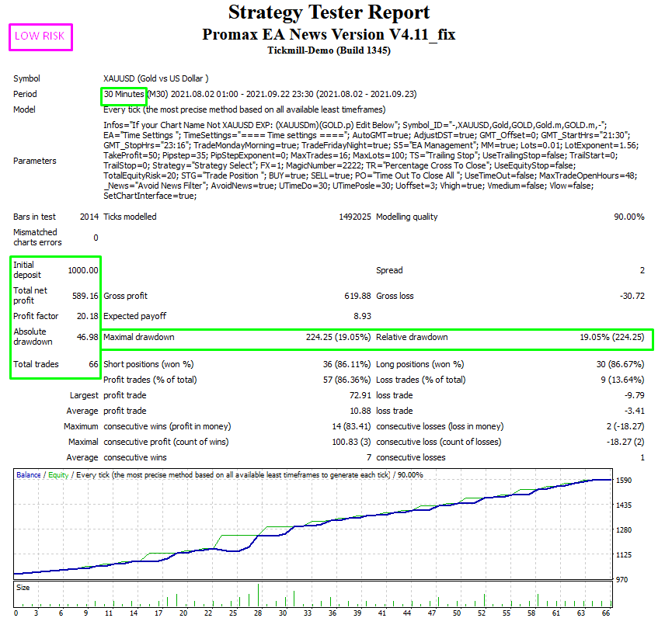Click consecutive losses value 2 (-18.27)
The image size is (672, 618).
625,426
